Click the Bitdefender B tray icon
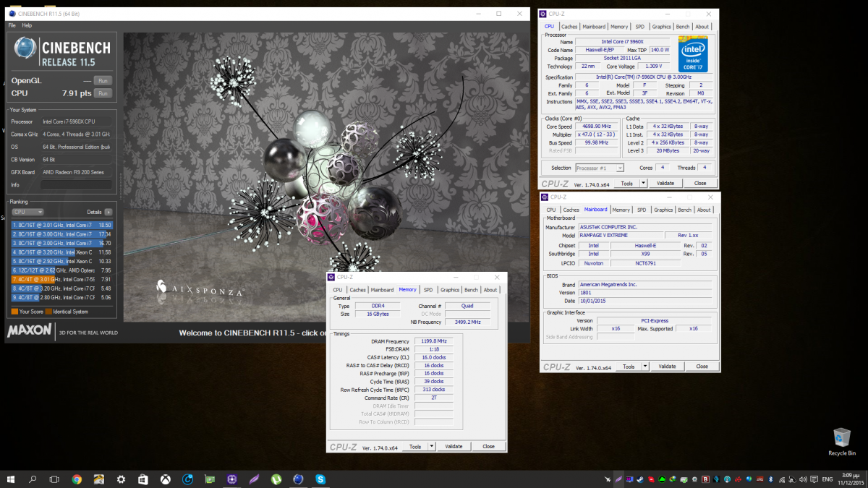868x488 pixels. [x=705, y=479]
